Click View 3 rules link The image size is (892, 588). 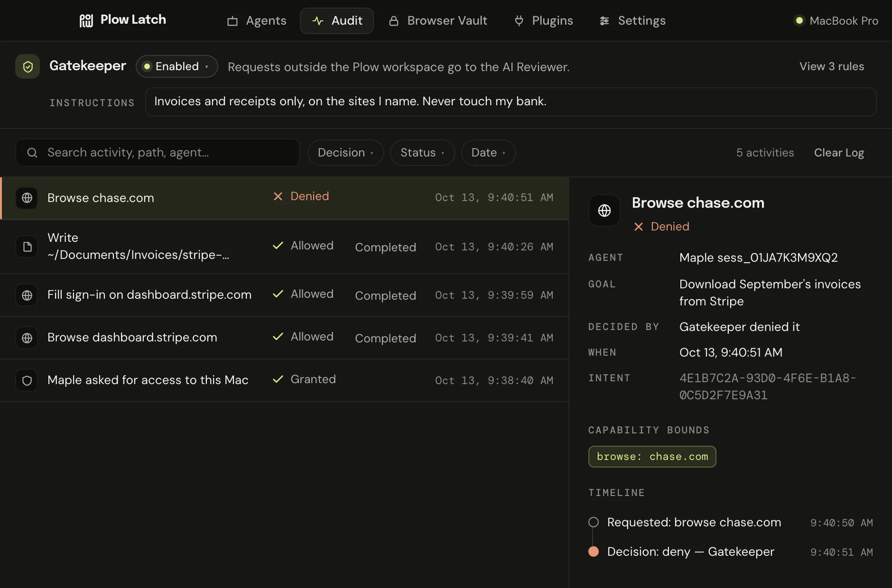point(832,66)
